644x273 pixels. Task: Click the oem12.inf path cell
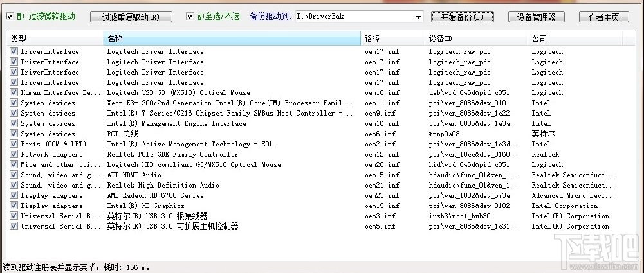(382, 154)
